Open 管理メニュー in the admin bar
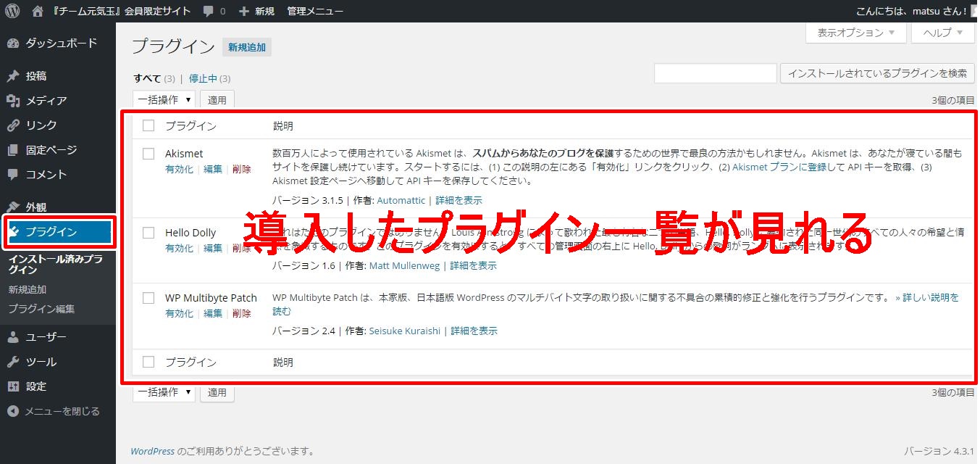The image size is (980, 464). pyautogui.click(x=315, y=12)
